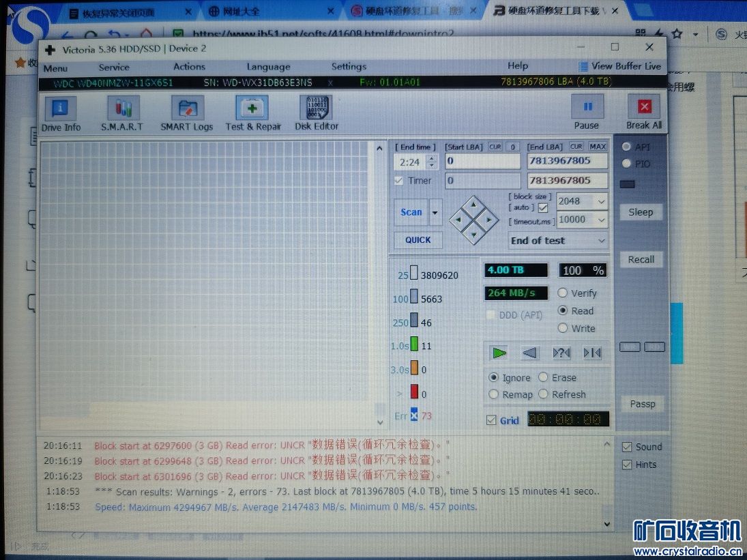747x560 pixels.
Task: Close the fourth browser tab
Action: (x=615, y=10)
